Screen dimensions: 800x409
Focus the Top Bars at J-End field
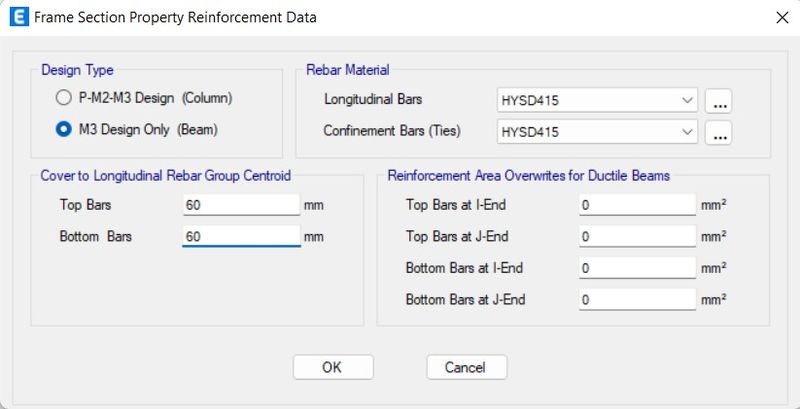pos(637,237)
